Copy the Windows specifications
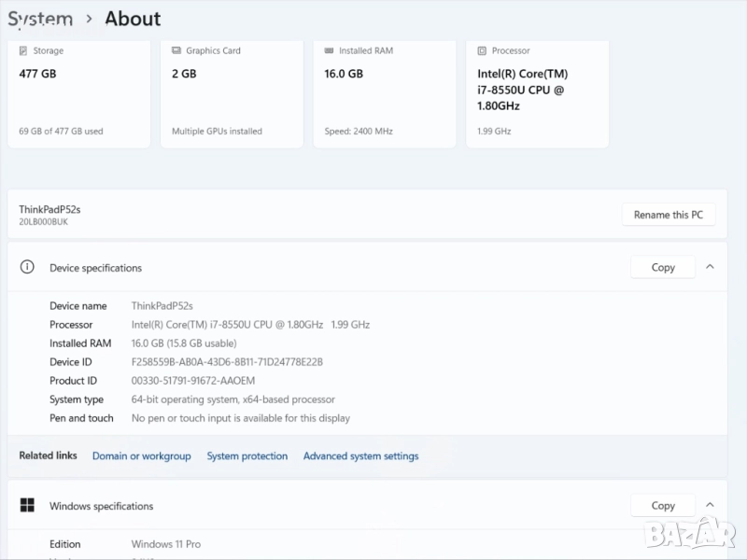 coord(663,506)
